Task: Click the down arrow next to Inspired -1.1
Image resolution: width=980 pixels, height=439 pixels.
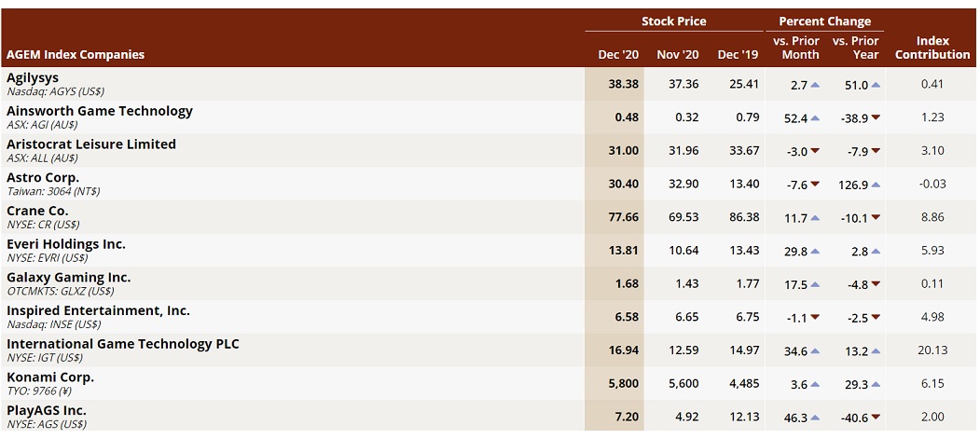Action: point(814,318)
